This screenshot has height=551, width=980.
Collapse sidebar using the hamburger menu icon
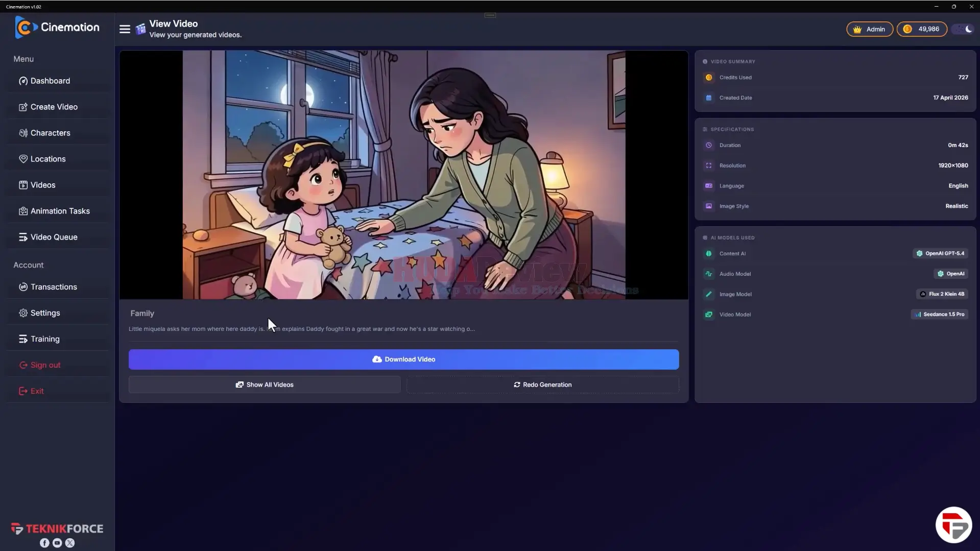click(125, 29)
